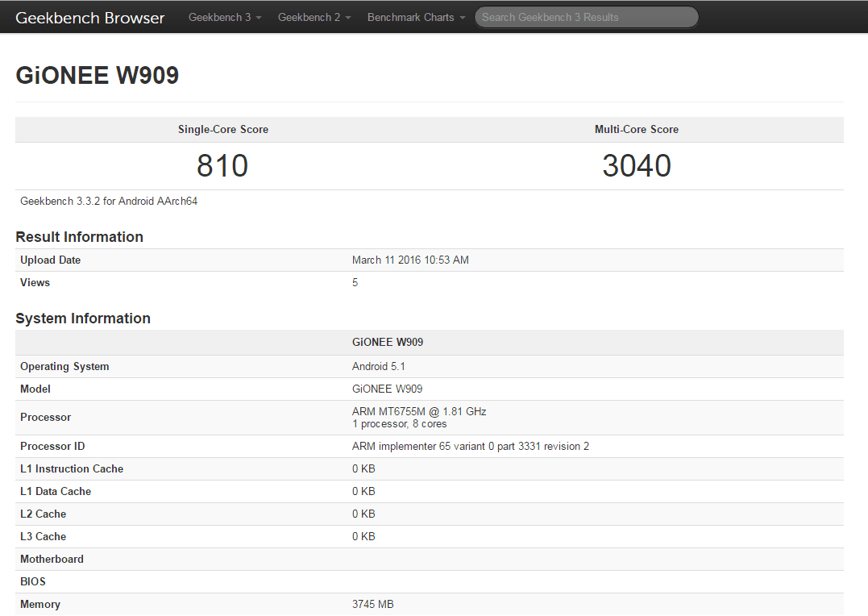The height and width of the screenshot is (616, 868).
Task: Select the L1 Data Cache label
Action: [56, 491]
